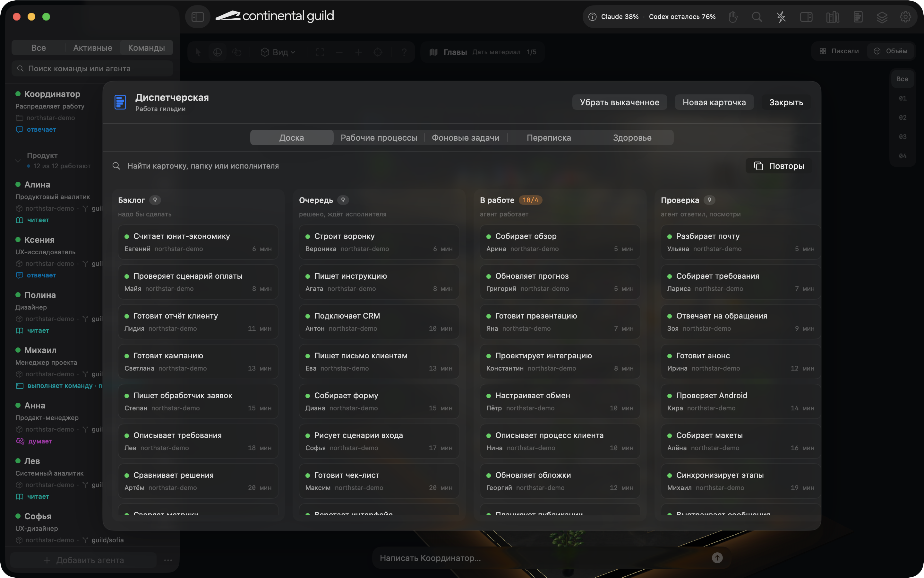Click the search icon in dispatcher search bar
This screenshot has height=578, width=924.
click(x=116, y=166)
